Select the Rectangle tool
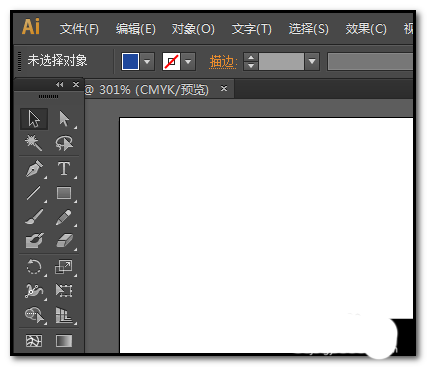 click(64, 193)
